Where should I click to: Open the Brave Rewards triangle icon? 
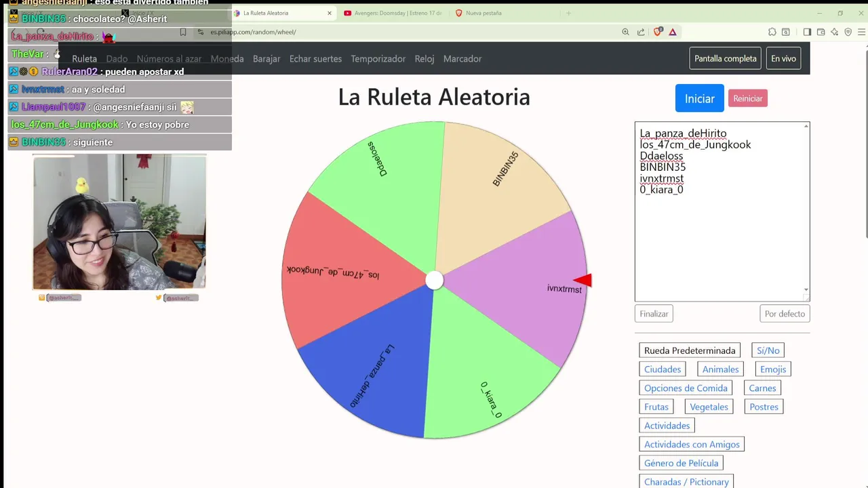coord(673,32)
